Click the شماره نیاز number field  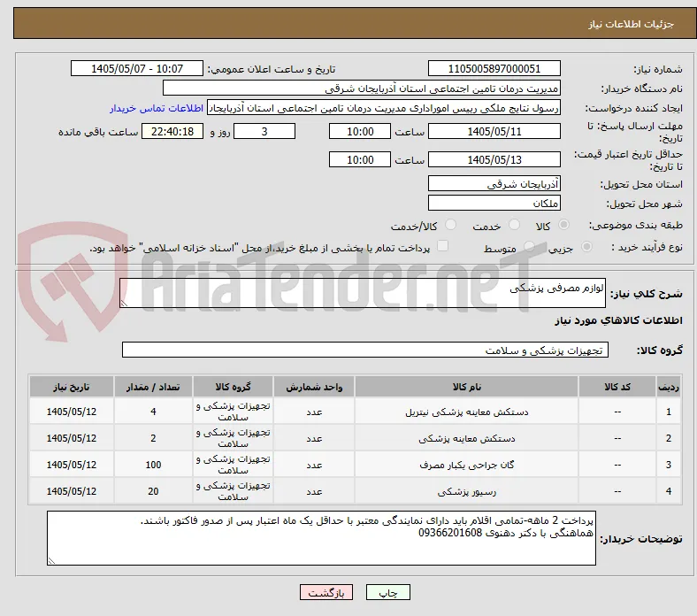(x=494, y=68)
